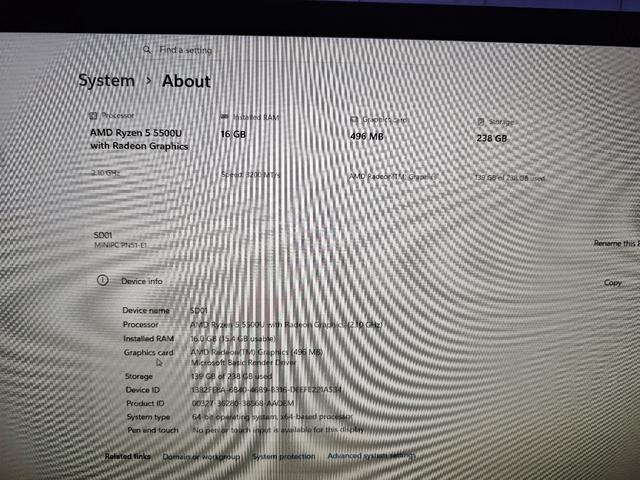The image size is (640, 480).
Task: Collapse the Device info section
Action: tap(363, 281)
